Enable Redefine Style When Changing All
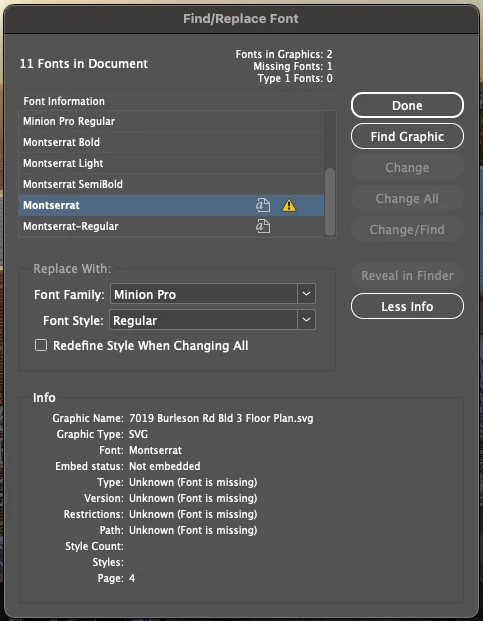Viewport: 483px width, 621px height. click(41, 345)
